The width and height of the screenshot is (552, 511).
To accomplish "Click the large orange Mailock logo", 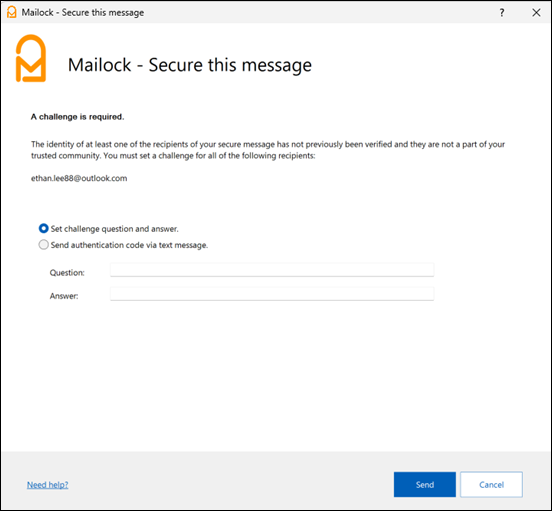I will [x=31, y=58].
